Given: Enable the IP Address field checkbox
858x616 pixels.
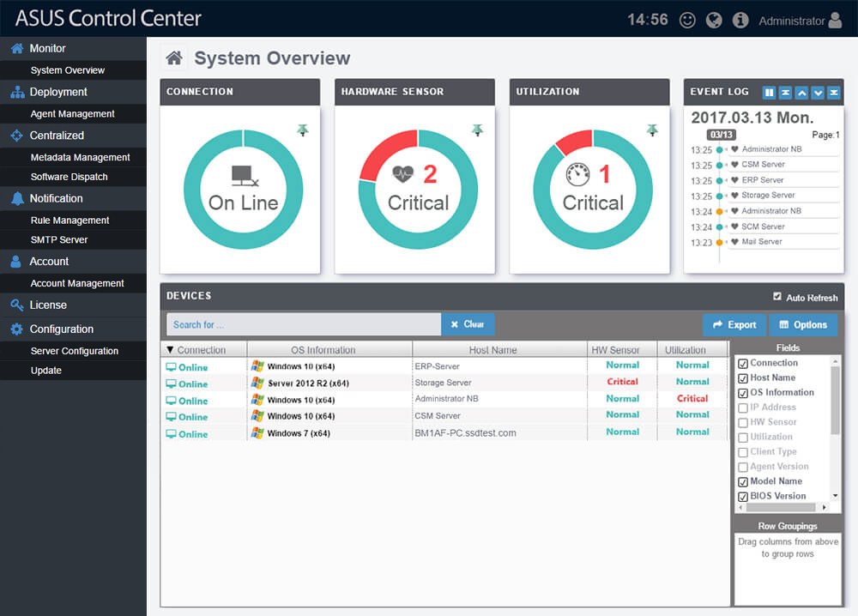Looking at the screenshot, I should (x=741, y=407).
